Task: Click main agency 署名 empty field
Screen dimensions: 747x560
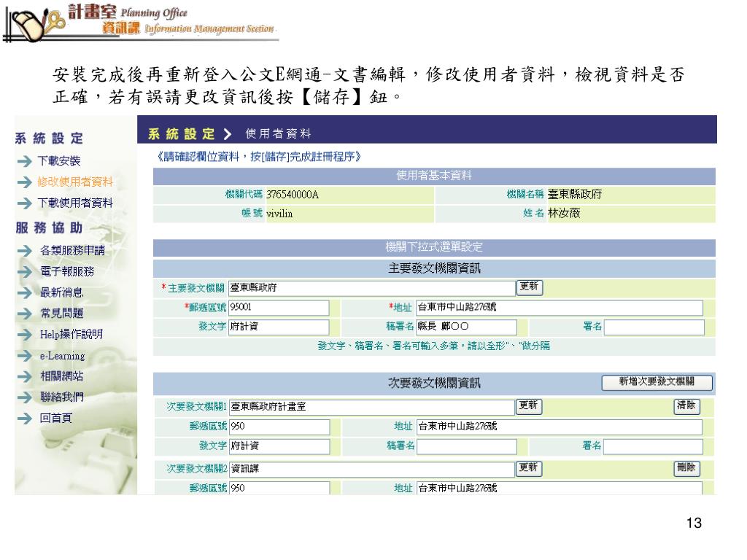Action: pyautogui.click(x=654, y=327)
